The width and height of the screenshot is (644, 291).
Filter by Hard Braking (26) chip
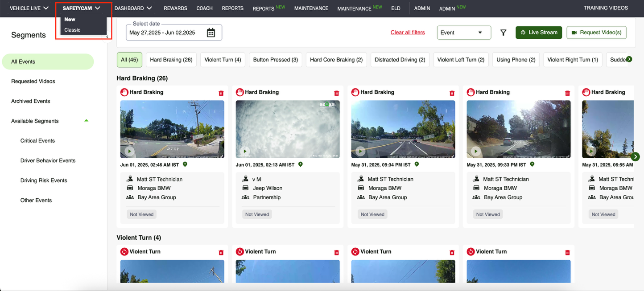pyautogui.click(x=171, y=60)
